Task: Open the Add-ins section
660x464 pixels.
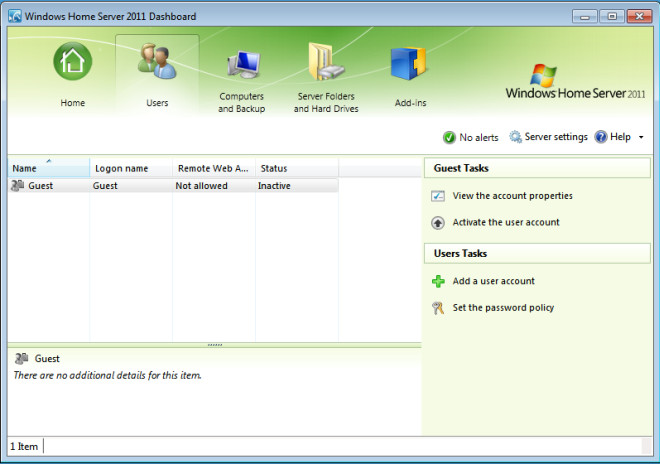Action: 409,64
